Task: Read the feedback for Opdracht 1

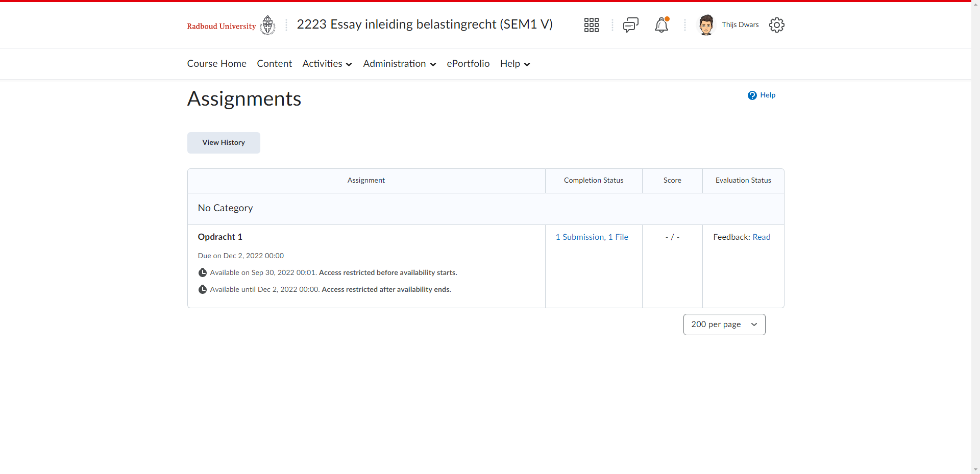Action: tap(761, 237)
